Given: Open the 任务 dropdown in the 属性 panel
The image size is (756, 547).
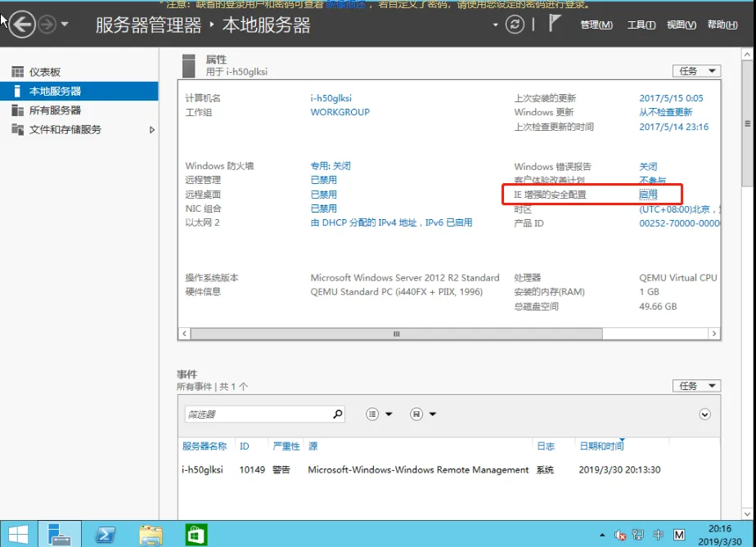Looking at the screenshot, I should tap(696, 71).
